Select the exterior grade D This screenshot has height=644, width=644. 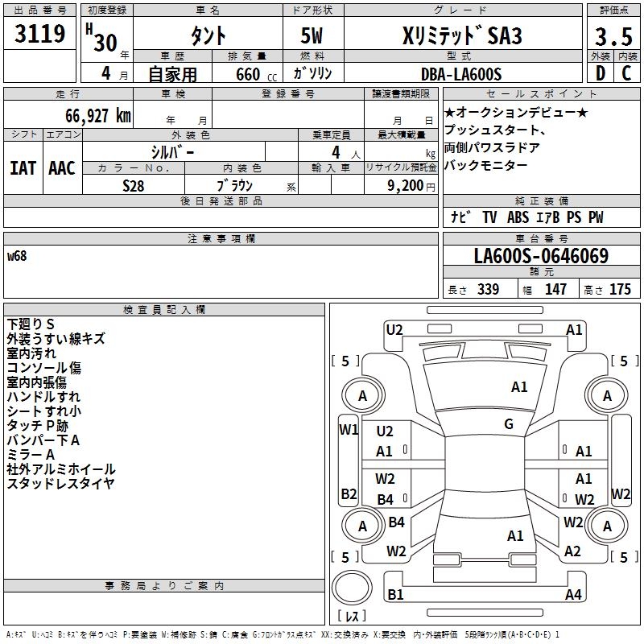601,73
